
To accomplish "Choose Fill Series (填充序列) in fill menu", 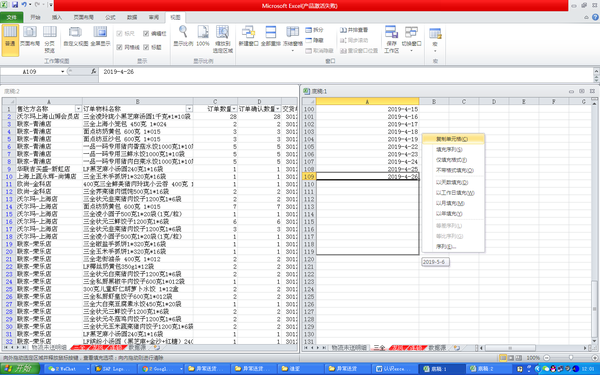I will pyautogui.click(x=453, y=150).
